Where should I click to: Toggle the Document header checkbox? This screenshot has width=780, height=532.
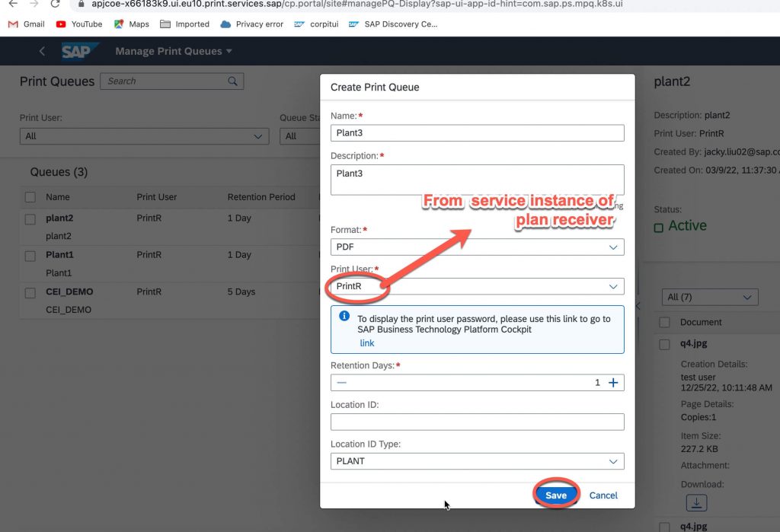click(664, 322)
